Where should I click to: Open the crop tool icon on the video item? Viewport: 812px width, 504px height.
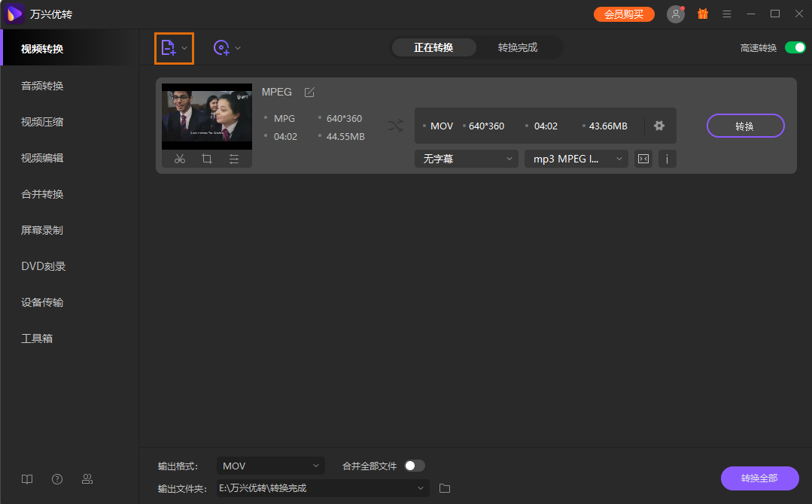(207, 159)
